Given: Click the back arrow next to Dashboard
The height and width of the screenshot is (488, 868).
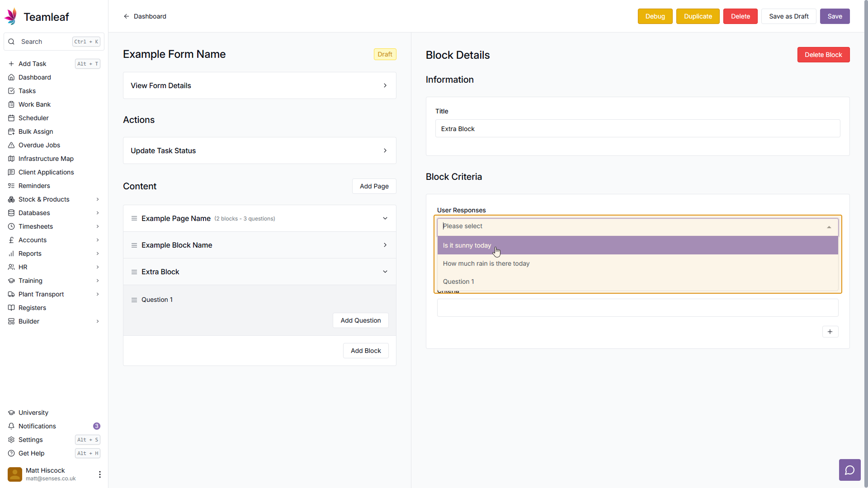Looking at the screenshot, I should (127, 16).
